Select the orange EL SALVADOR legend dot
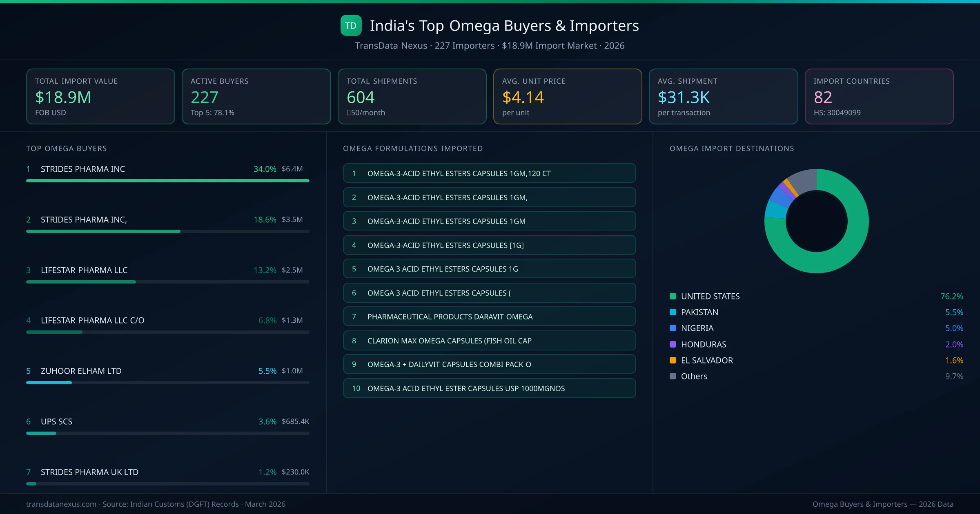The height and width of the screenshot is (514, 980). (x=672, y=360)
